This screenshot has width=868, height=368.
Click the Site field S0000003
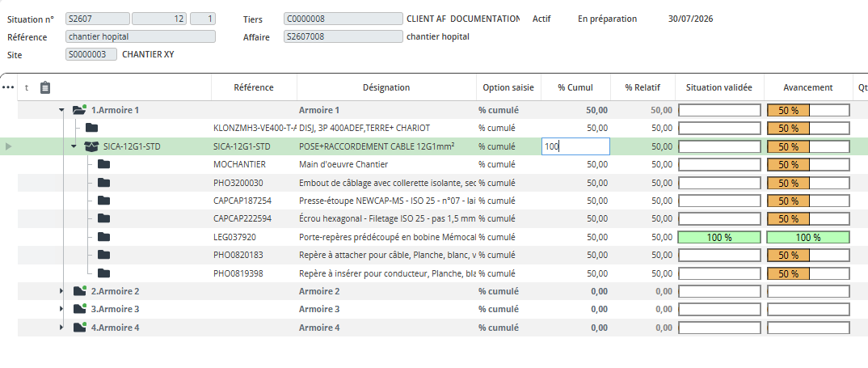point(91,54)
